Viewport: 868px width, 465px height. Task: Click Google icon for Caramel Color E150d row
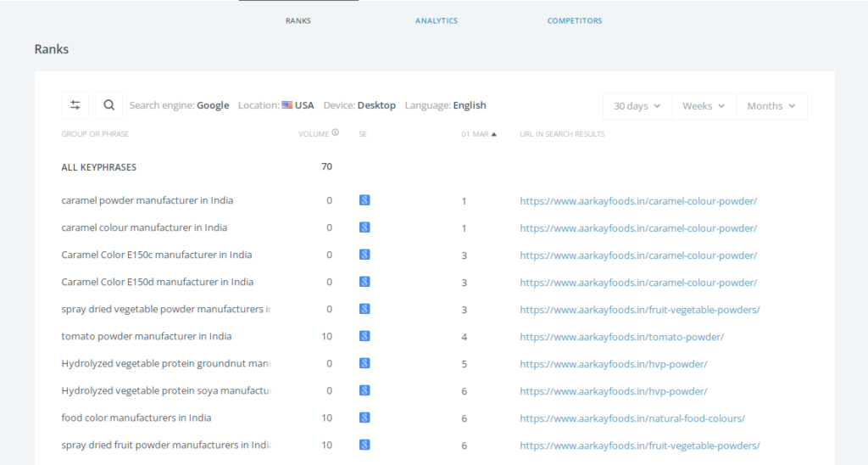364,282
